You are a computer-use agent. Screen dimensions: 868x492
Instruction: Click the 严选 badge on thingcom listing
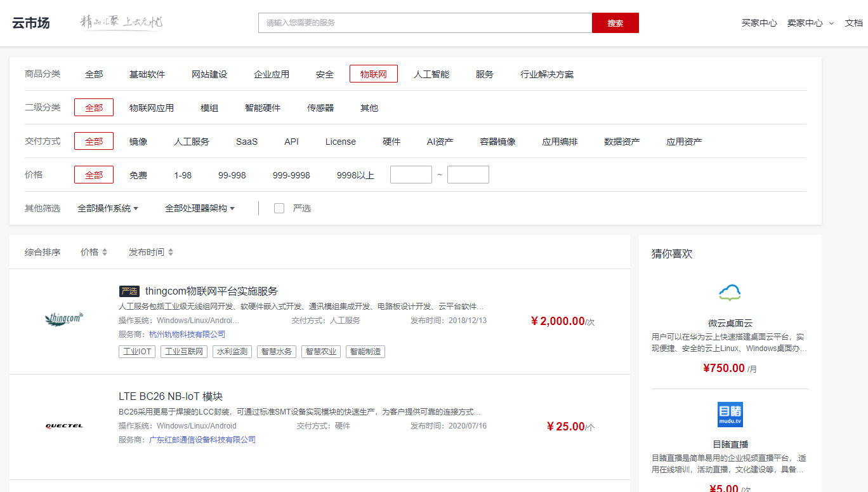coord(129,291)
